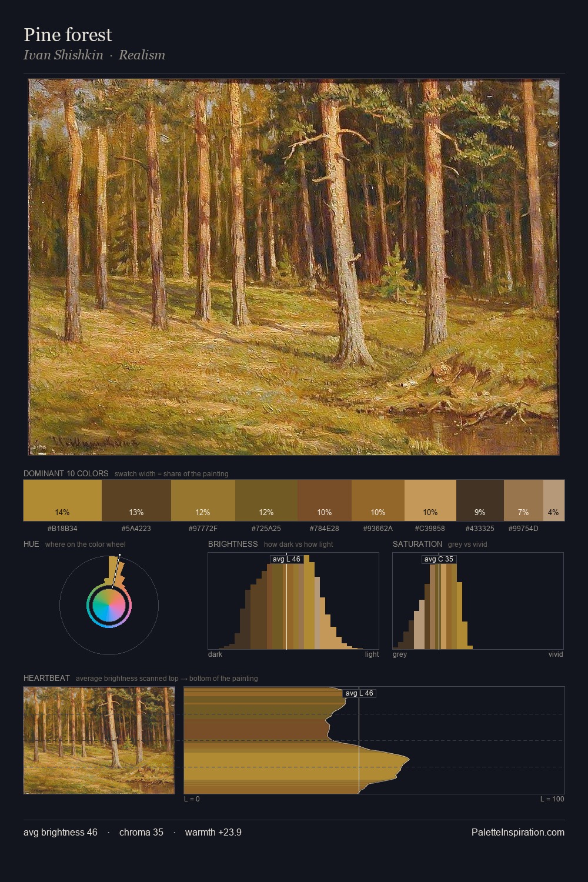Click the 'Pine forest' title
588x882 pixels.
(68, 35)
